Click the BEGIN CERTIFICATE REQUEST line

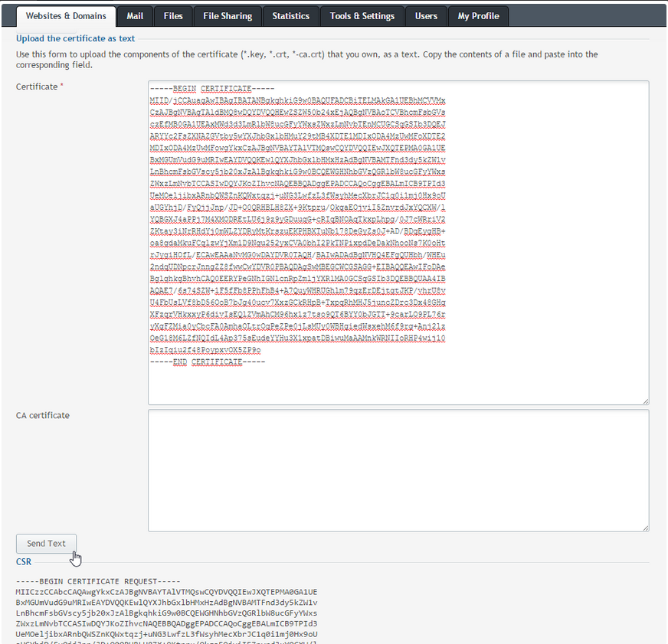tap(97, 581)
